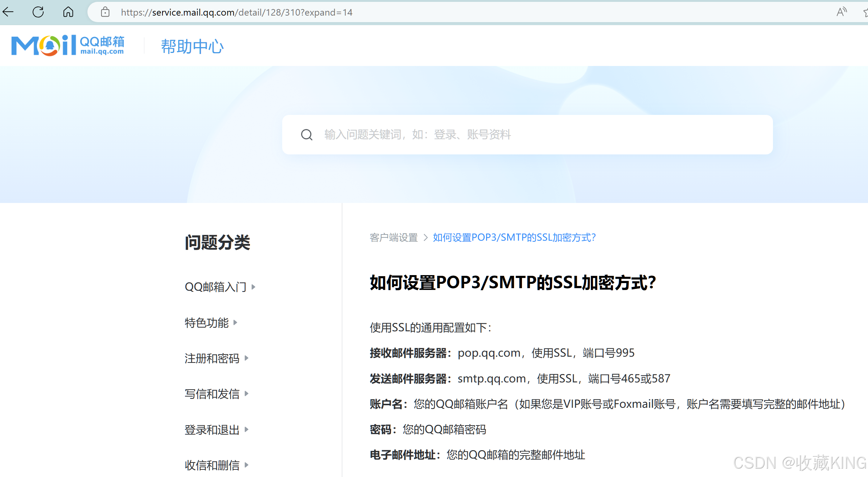The width and height of the screenshot is (868, 477).
Task: Click the 问题分类 heading
Action: [x=217, y=242]
